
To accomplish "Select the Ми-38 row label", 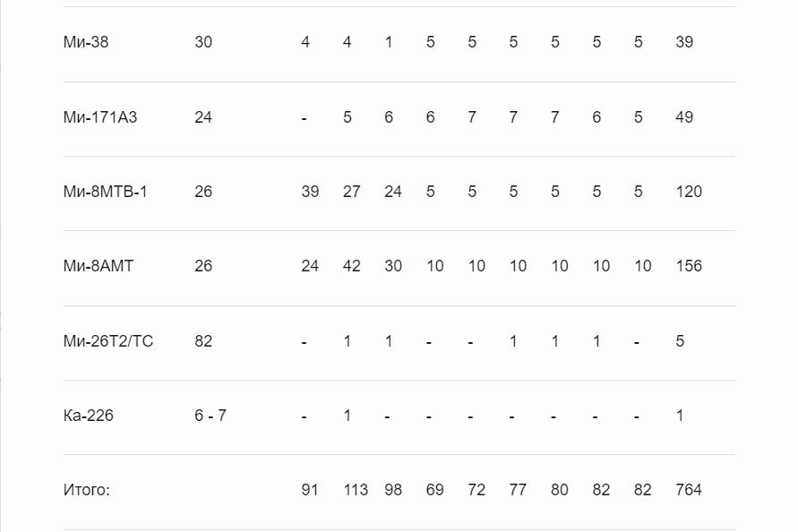I will pyautogui.click(x=86, y=42).
